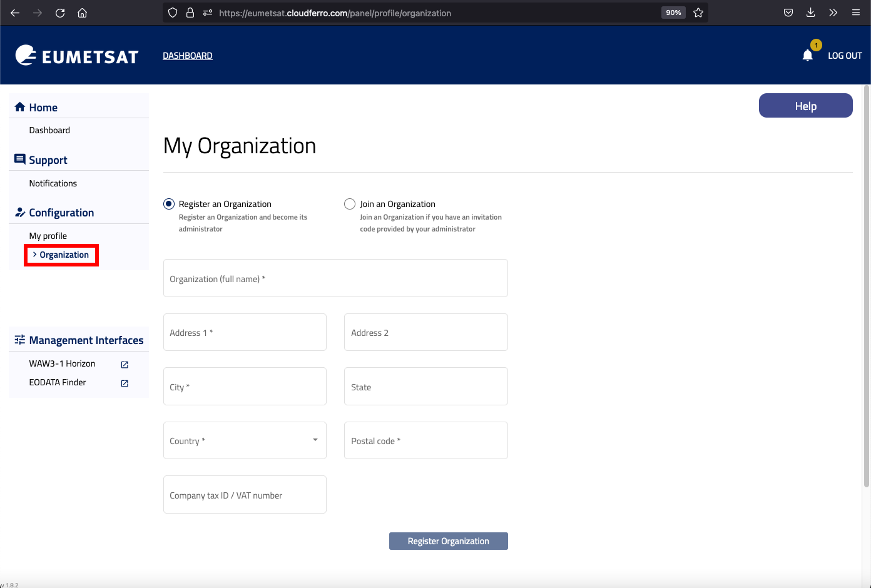Click the Configuration sidebar heading

(x=61, y=213)
